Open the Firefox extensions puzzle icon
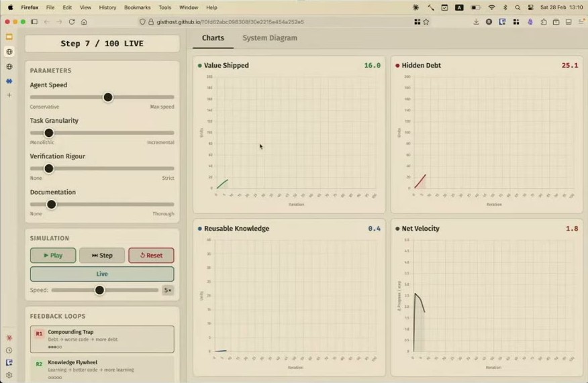This screenshot has width=588, height=383. [x=544, y=21]
